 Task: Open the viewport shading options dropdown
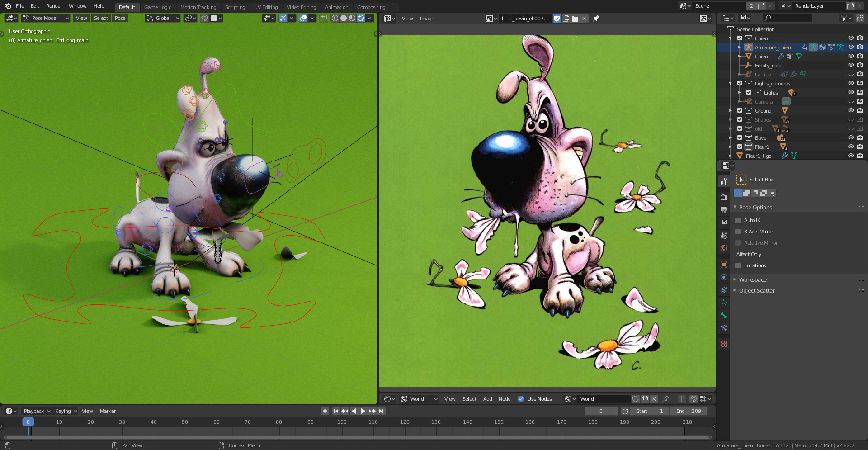(x=370, y=18)
